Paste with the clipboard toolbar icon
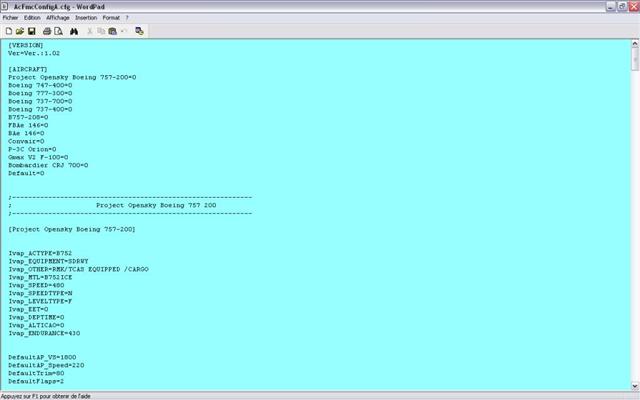Image resolution: width=640 pixels, height=400 pixels. [x=113, y=31]
